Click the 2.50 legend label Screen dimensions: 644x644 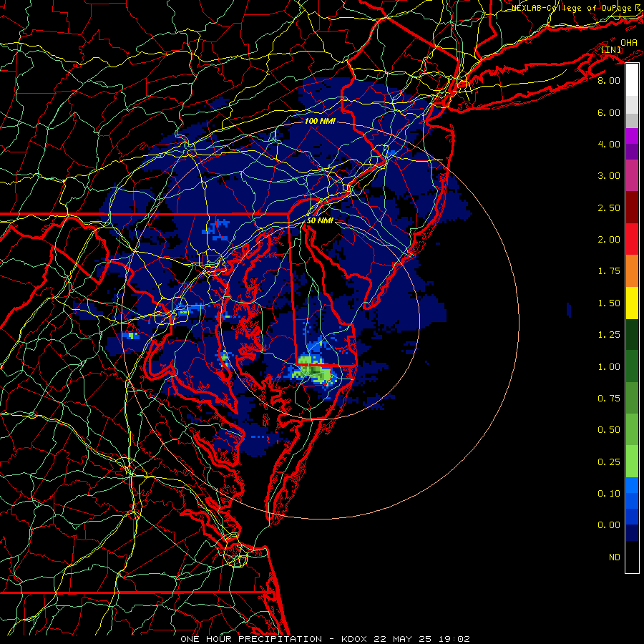tap(609, 208)
